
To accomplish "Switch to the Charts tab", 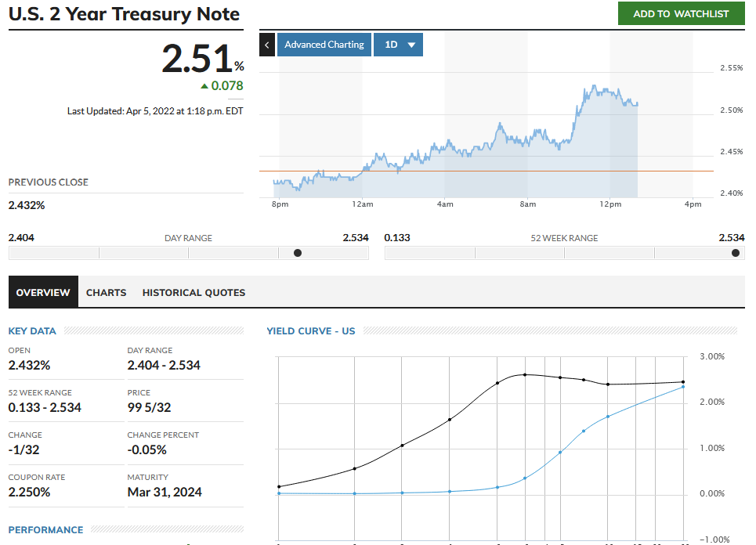I will (x=106, y=293).
